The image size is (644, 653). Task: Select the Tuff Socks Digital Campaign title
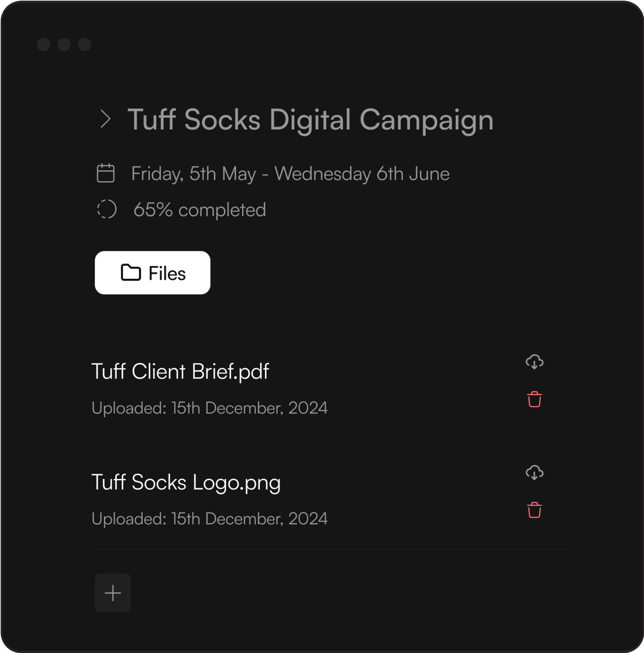click(310, 120)
